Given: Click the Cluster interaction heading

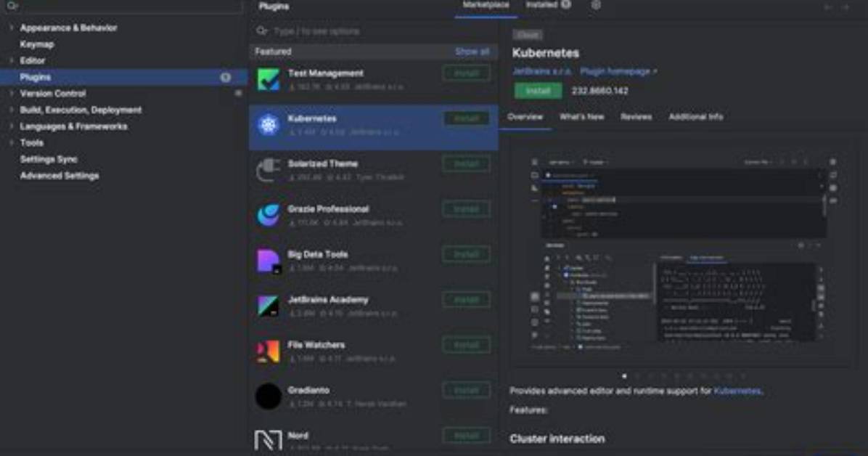Looking at the screenshot, I should click(x=557, y=439).
